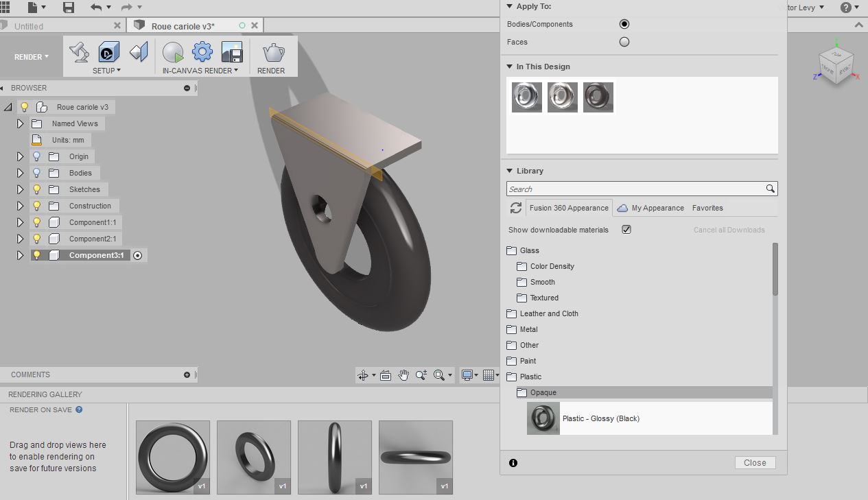Open the help question mark icon
Viewport: 868px width, 500px height.
click(x=846, y=8)
